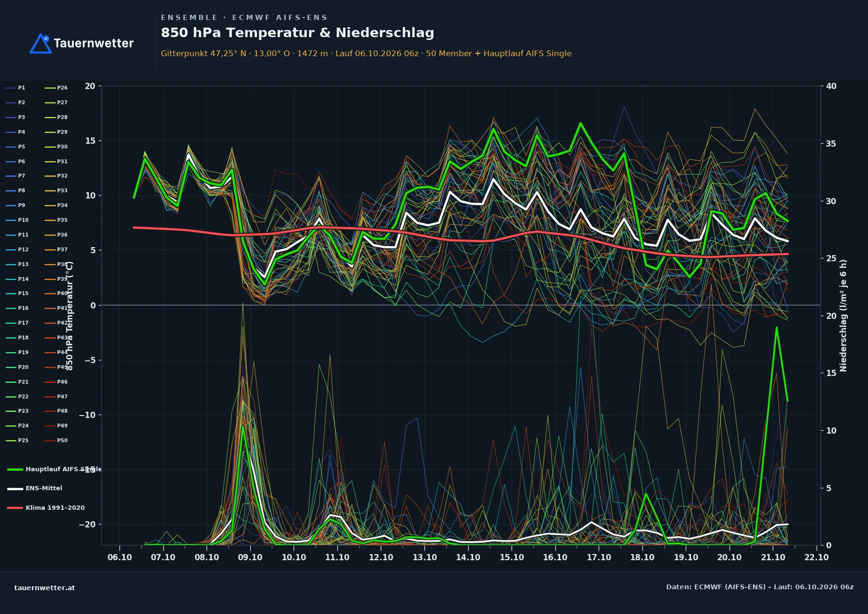Select the P4 legend entry
This screenshot has height=614, width=868.
[x=16, y=132]
